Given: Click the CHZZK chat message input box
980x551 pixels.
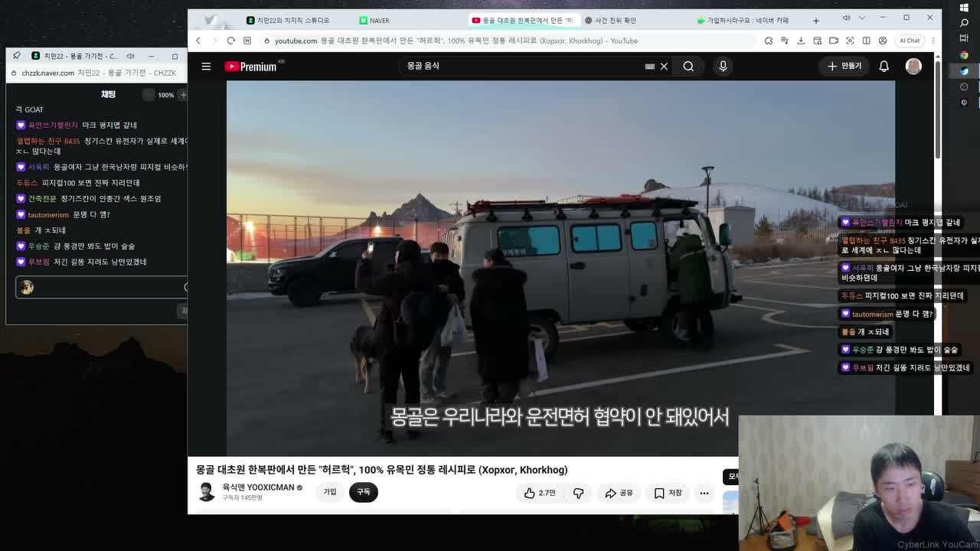Looking at the screenshot, I should coord(101,287).
